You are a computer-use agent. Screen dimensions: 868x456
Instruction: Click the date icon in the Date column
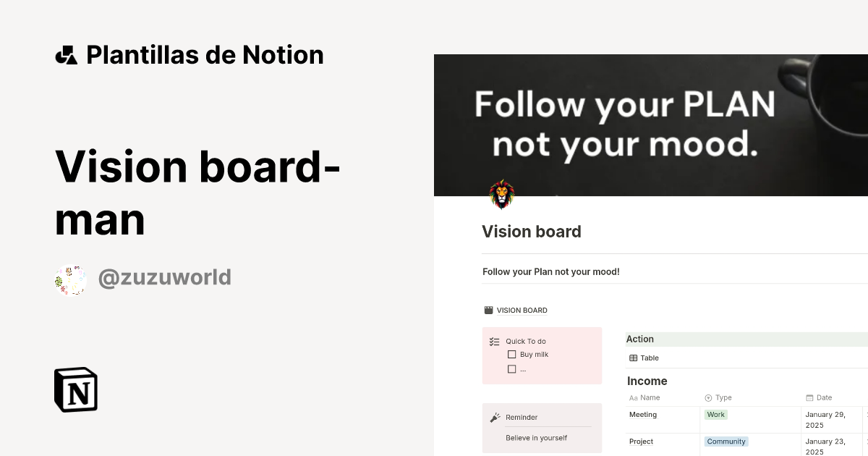[x=809, y=397]
